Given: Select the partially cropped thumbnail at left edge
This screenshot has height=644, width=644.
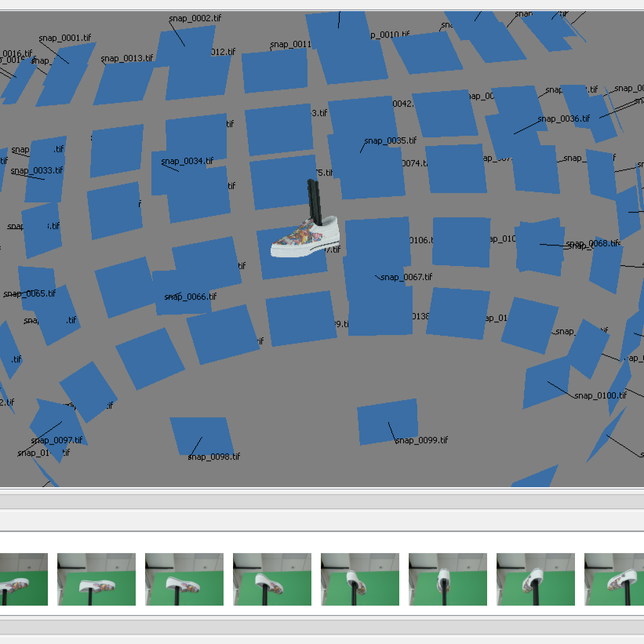Looking at the screenshot, I should (x=24, y=579).
